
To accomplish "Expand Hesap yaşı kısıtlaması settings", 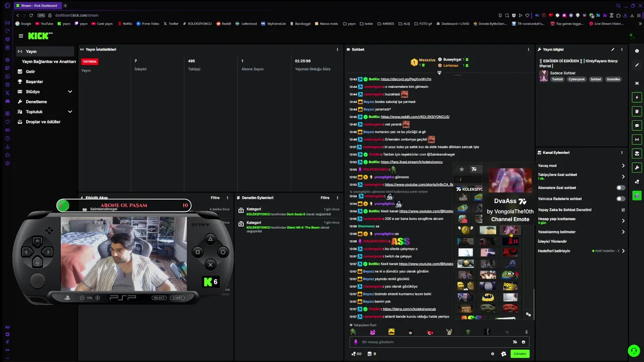I will click(623, 221).
